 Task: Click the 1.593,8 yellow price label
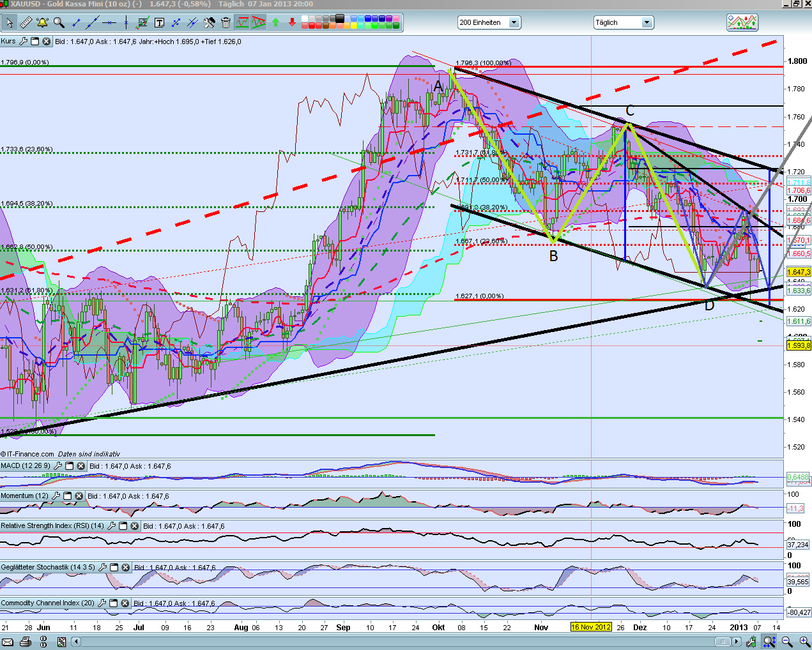pos(799,345)
